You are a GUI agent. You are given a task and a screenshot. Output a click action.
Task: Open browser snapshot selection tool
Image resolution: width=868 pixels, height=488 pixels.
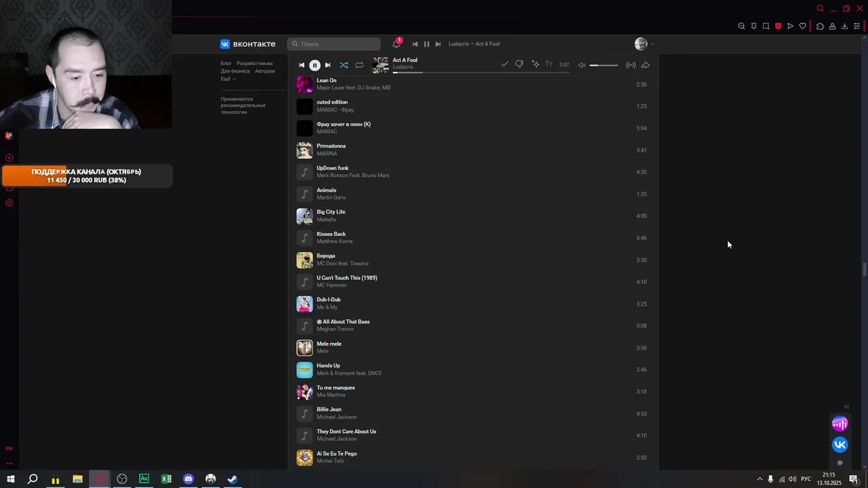[766, 26]
